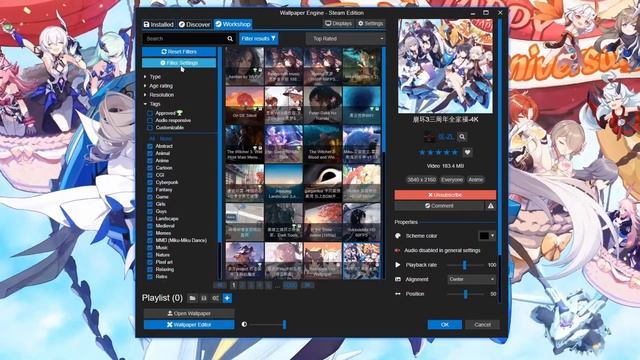Toggle the Filter results button

click(x=258, y=39)
